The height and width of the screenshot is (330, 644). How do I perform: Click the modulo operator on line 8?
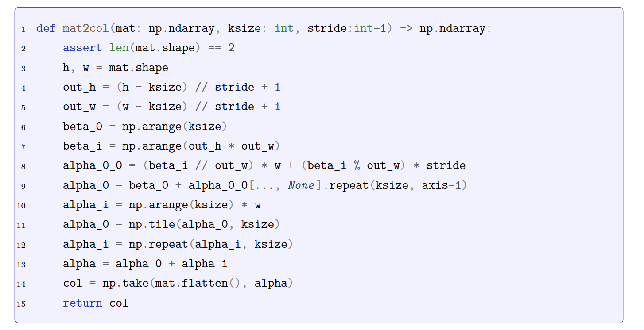tap(357, 166)
